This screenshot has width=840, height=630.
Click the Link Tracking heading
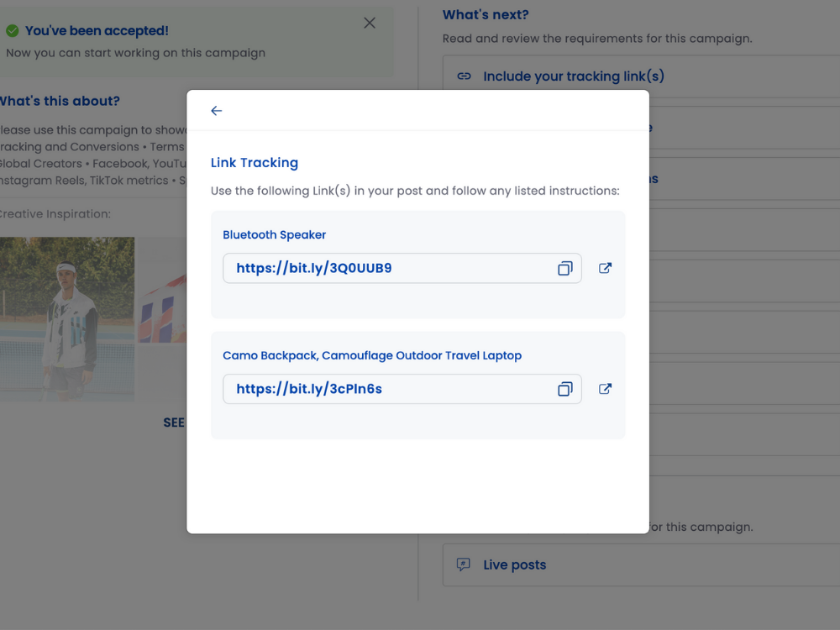tap(255, 163)
